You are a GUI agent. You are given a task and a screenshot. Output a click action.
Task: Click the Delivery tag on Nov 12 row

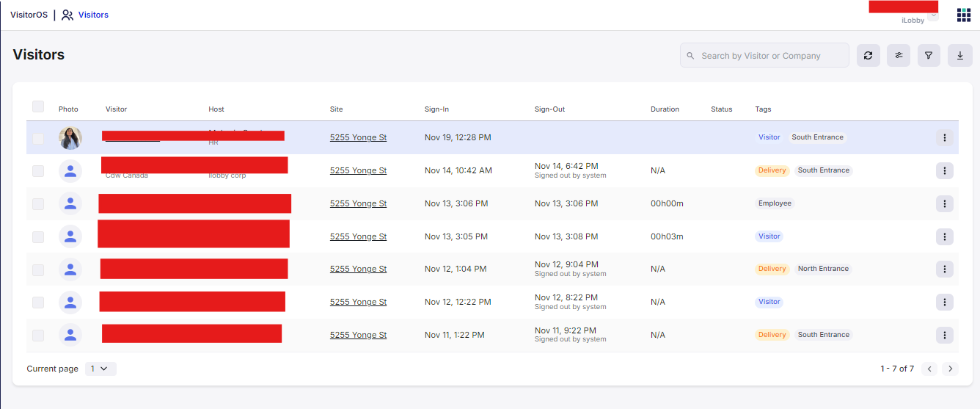(772, 269)
